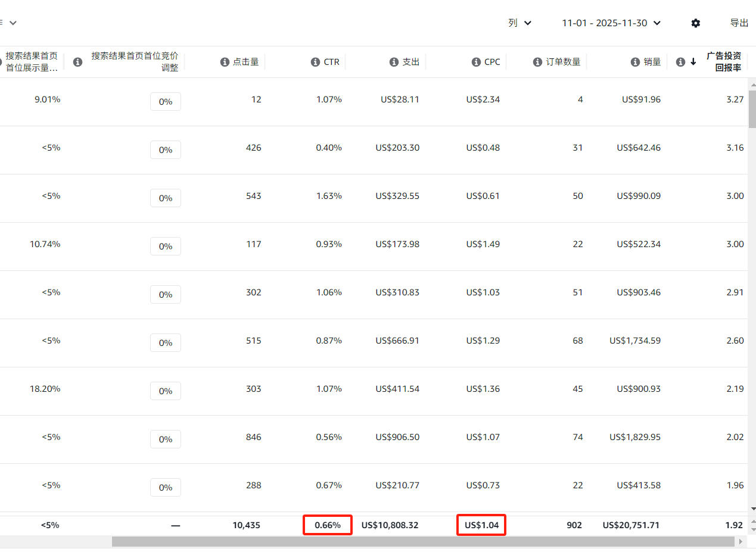Click the 导出 export button
Screen dimensions: 756x552
click(739, 23)
